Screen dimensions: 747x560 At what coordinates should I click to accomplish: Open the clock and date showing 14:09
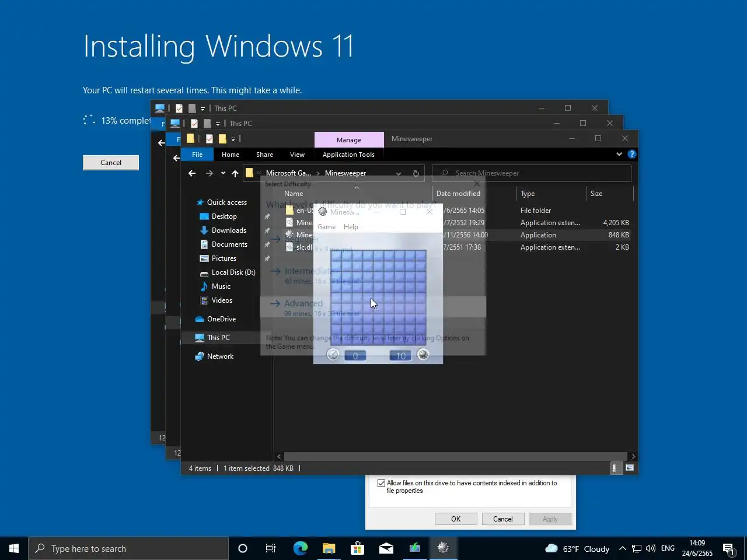point(697,548)
